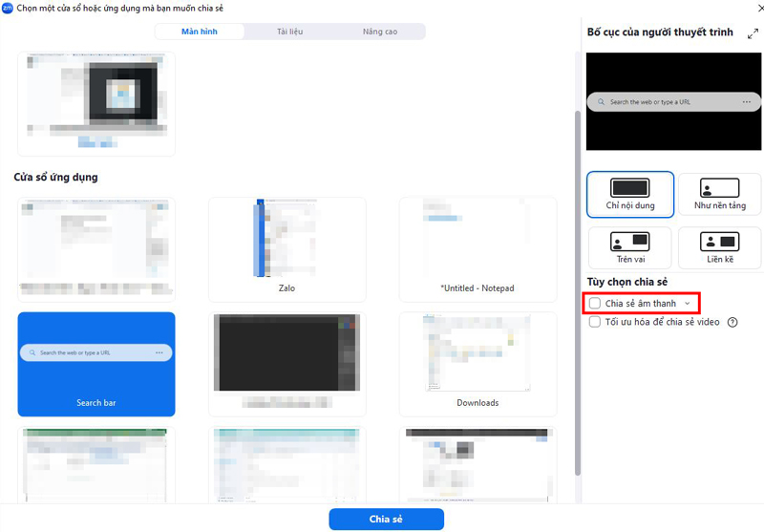Select the 'Màn hình' tab

click(200, 32)
